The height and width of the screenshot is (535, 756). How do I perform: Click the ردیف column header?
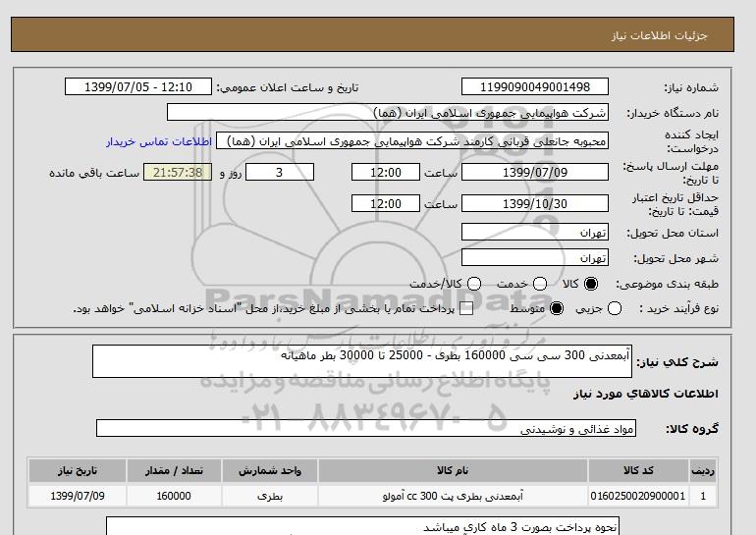[703, 471]
